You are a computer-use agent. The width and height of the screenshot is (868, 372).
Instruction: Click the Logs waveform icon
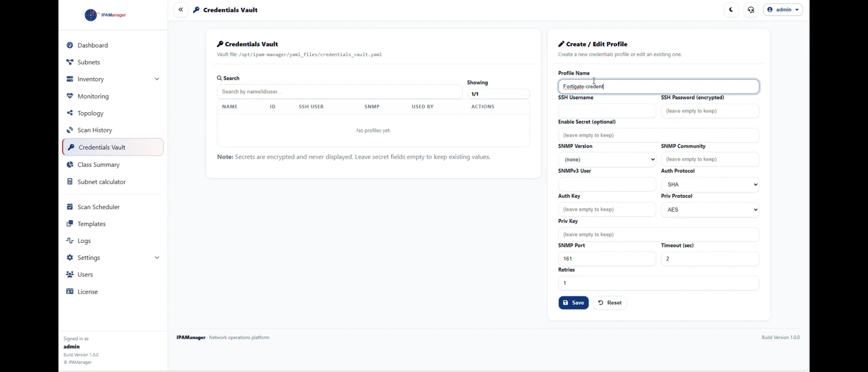click(70, 240)
